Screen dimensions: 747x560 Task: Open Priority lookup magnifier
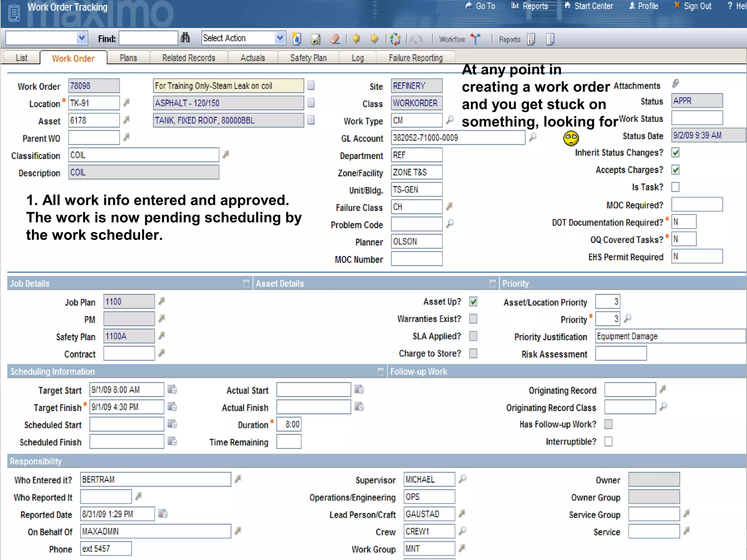(x=627, y=318)
